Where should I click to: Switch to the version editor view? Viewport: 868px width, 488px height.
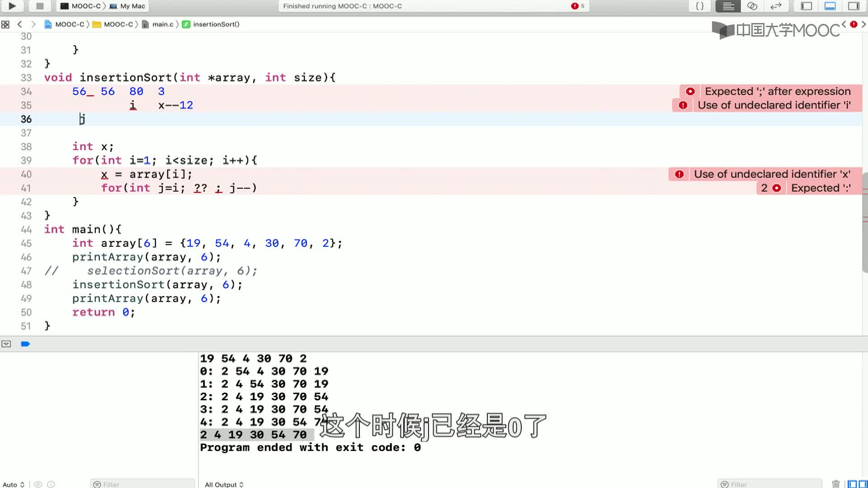pyautogui.click(x=776, y=6)
